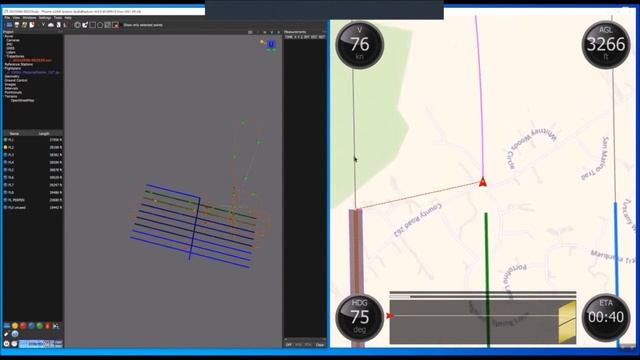
Task: Select GNSS in the project tree
Action: pos(10,49)
